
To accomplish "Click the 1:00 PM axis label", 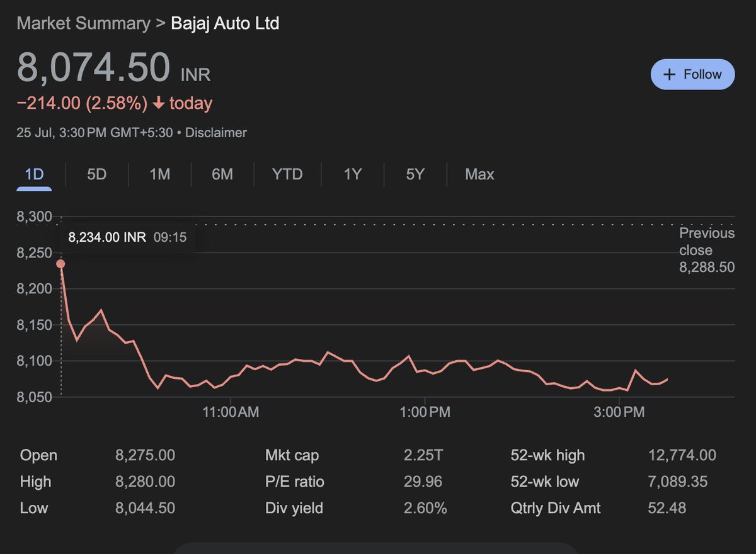I will coord(425,413).
